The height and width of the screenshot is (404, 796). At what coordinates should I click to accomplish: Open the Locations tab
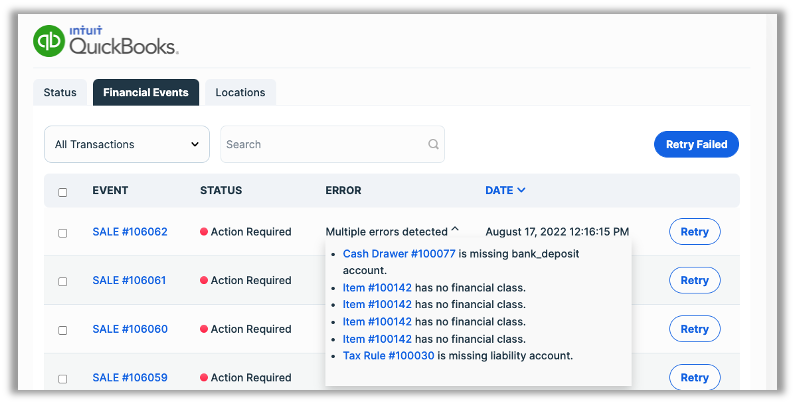(x=240, y=92)
